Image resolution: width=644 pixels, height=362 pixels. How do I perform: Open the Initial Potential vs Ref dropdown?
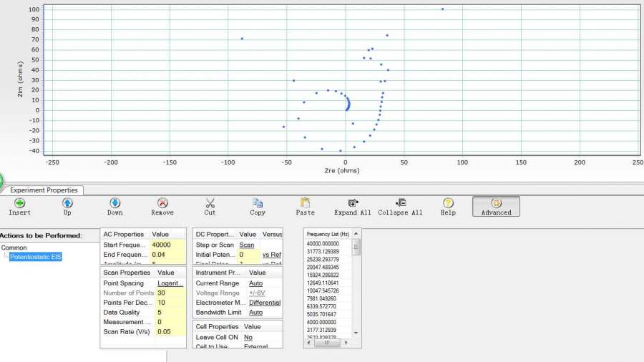(x=271, y=255)
